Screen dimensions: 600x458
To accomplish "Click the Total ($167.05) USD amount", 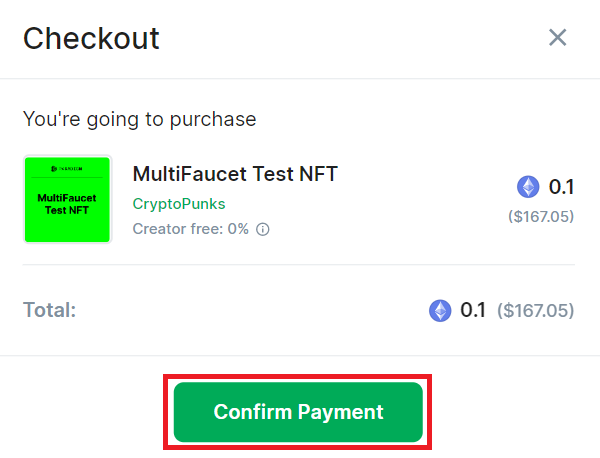I will tap(536, 310).
